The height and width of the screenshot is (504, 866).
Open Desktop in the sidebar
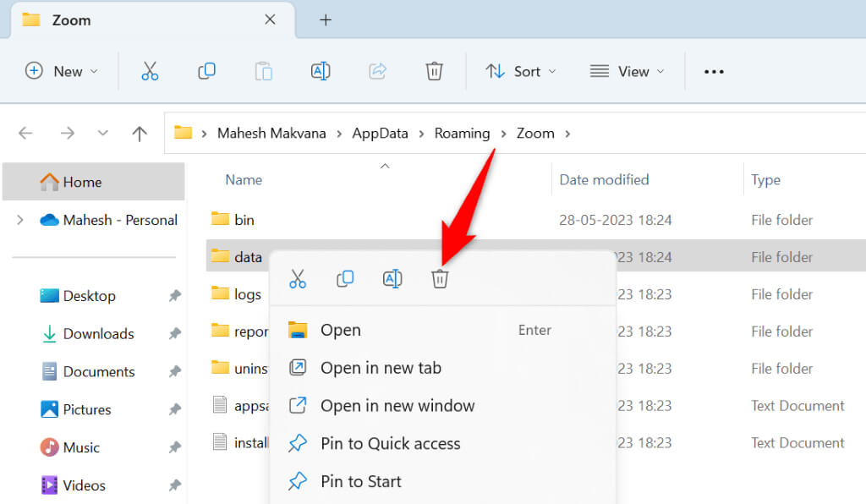(x=78, y=296)
